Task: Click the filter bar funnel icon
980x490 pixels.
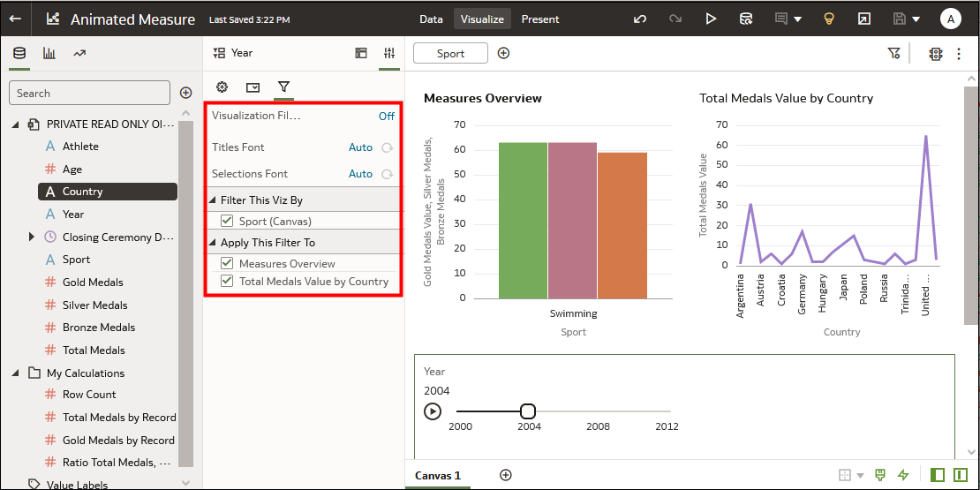Action: [x=893, y=54]
